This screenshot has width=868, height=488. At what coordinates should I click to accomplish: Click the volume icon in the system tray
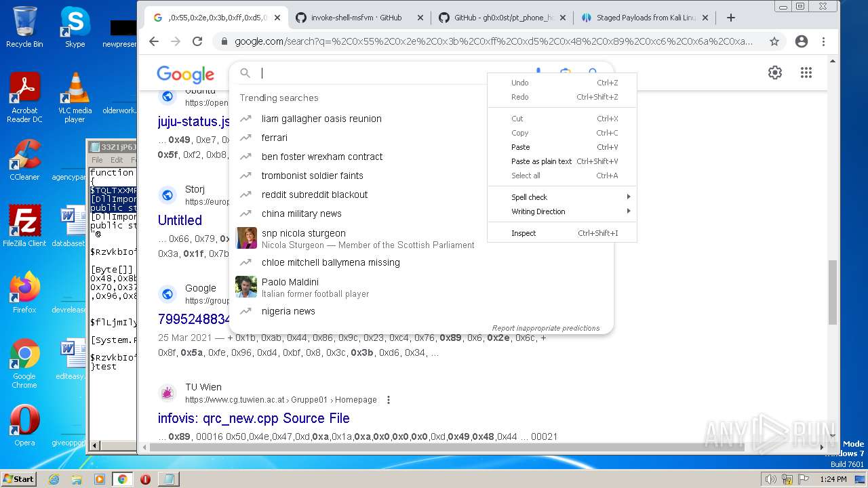click(x=770, y=479)
